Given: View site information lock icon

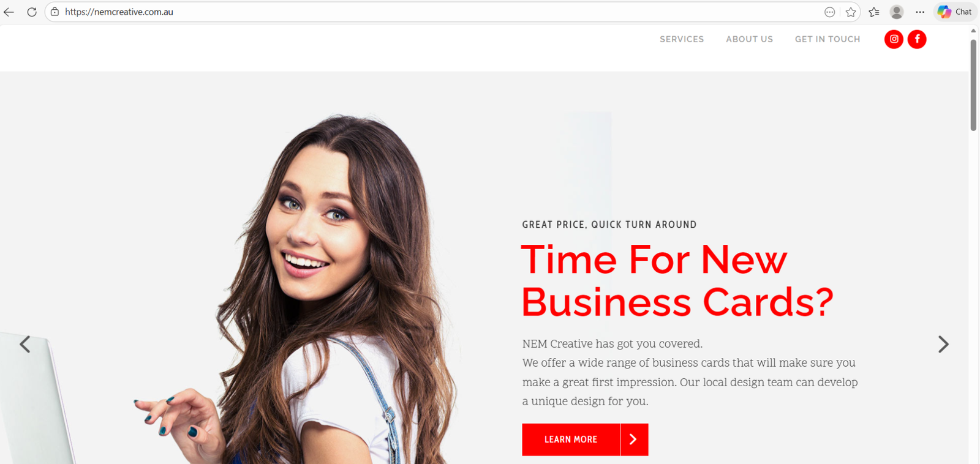Looking at the screenshot, I should 55,12.
